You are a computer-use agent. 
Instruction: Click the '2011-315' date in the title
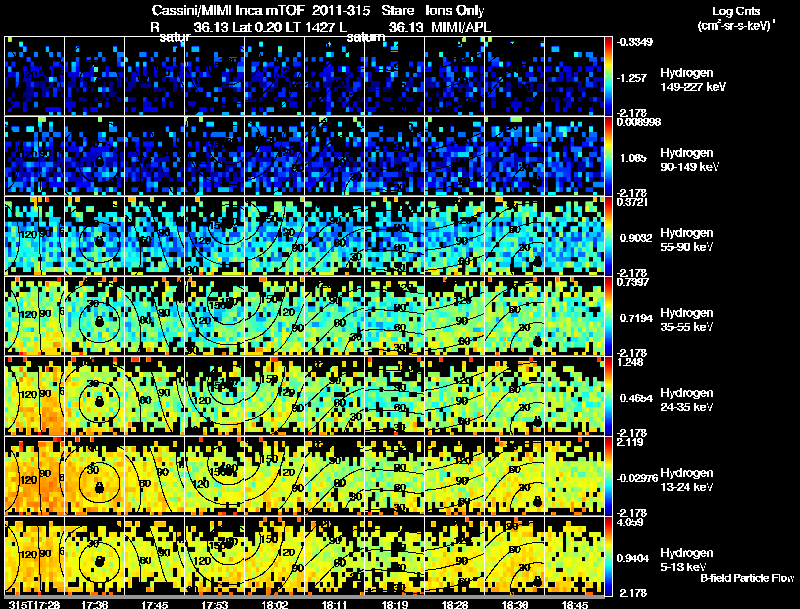pos(340,10)
